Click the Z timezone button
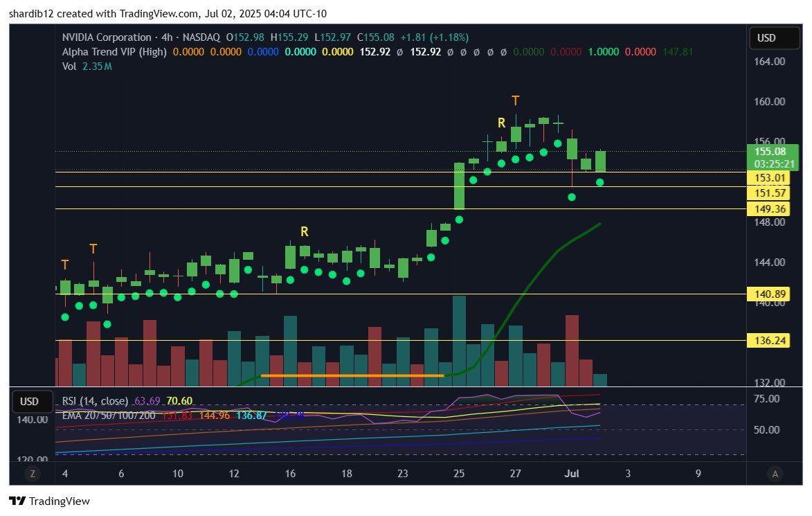812x516 pixels. [x=33, y=474]
